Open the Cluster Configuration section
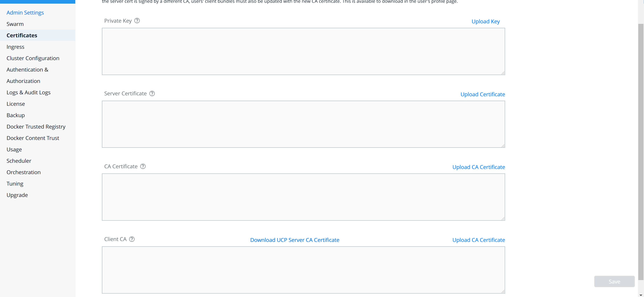 [x=33, y=58]
